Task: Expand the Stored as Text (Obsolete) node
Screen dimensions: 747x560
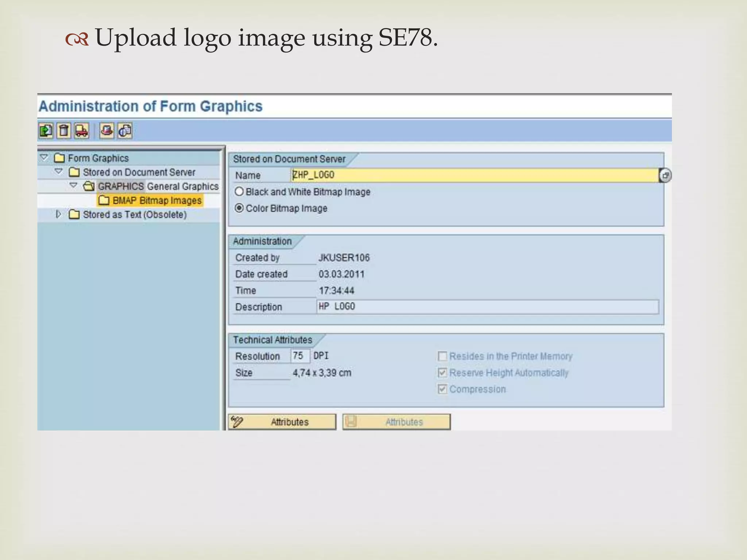Action: (x=58, y=214)
